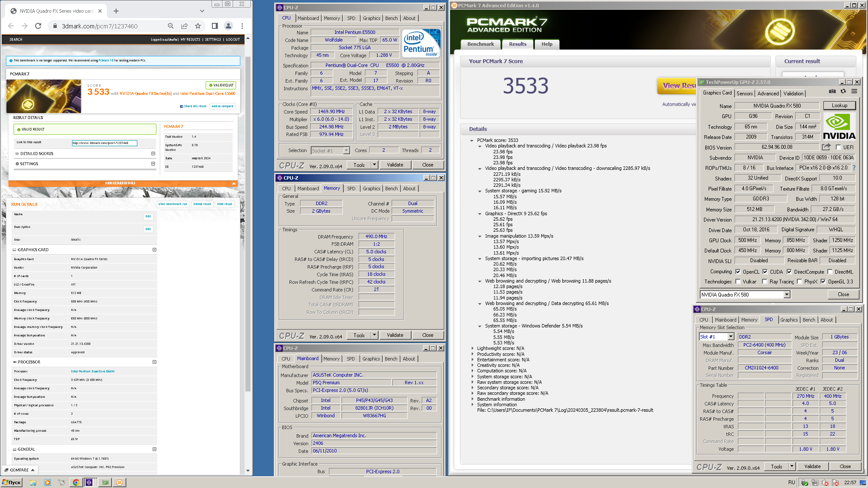Toggle the CUDA checkbox

coord(765,272)
